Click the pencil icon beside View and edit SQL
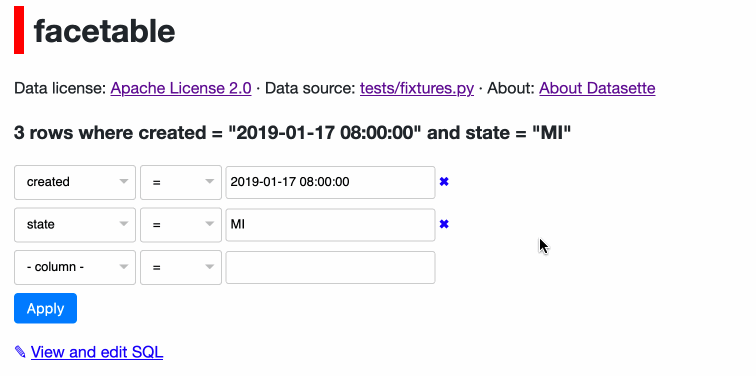This screenshot has width=756, height=376. (20, 352)
